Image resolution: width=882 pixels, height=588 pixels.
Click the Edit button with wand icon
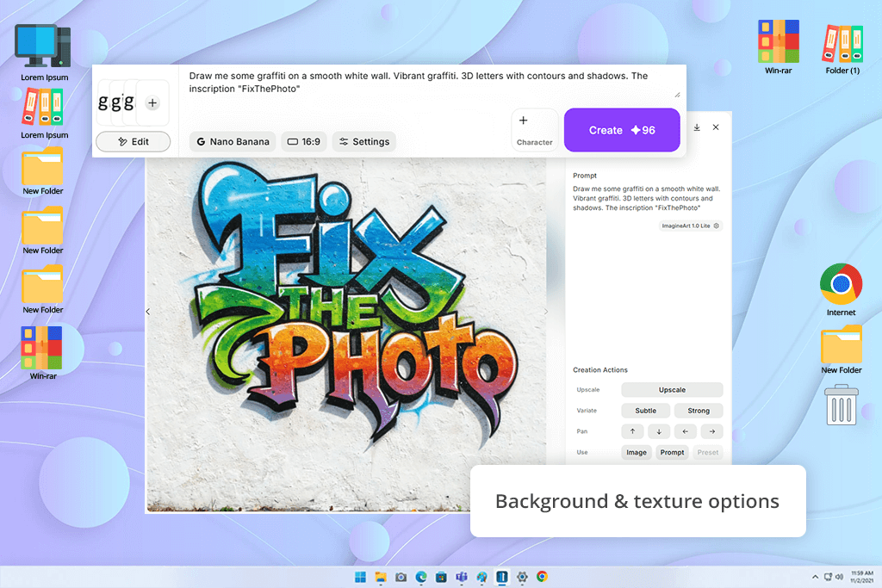pyautogui.click(x=134, y=142)
